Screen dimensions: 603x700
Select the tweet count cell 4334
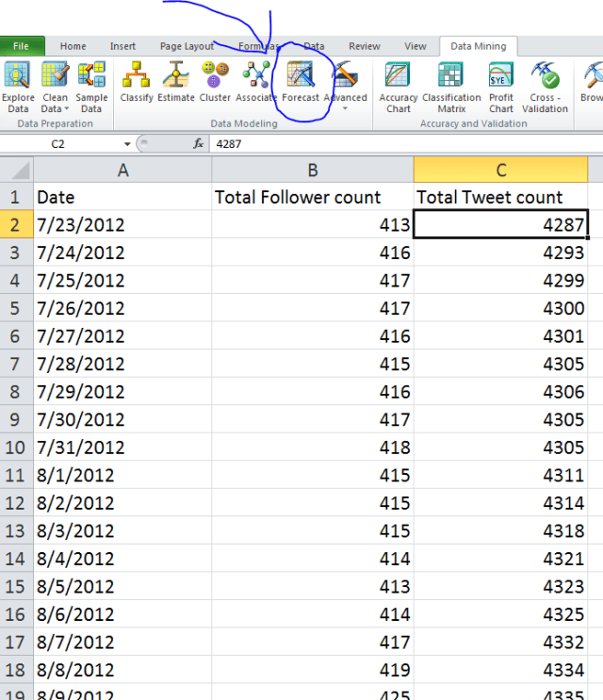(501, 670)
